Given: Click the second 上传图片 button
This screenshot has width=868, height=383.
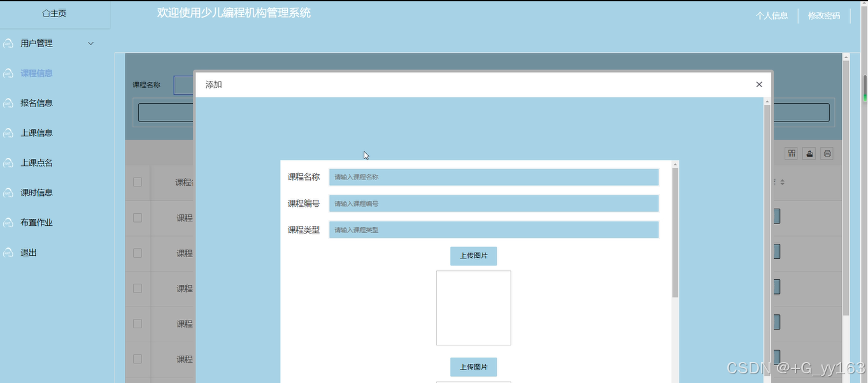Looking at the screenshot, I should [x=473, y=367].
